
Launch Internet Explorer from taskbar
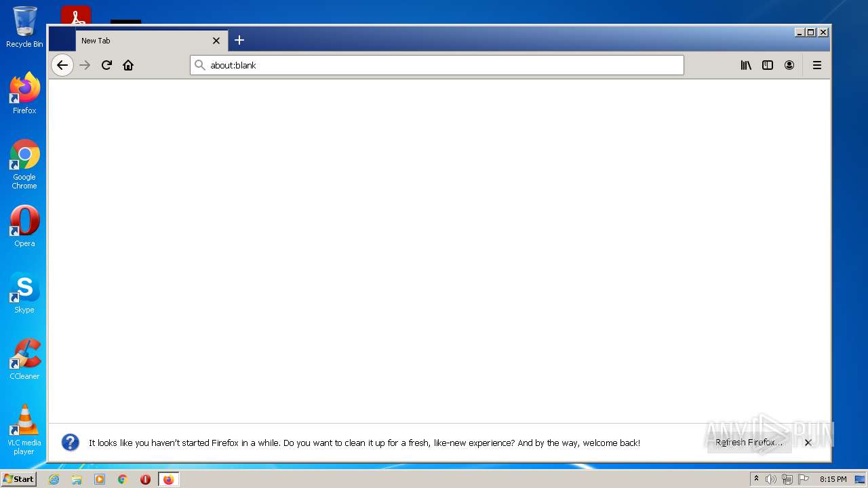click(x=54, y=479)
